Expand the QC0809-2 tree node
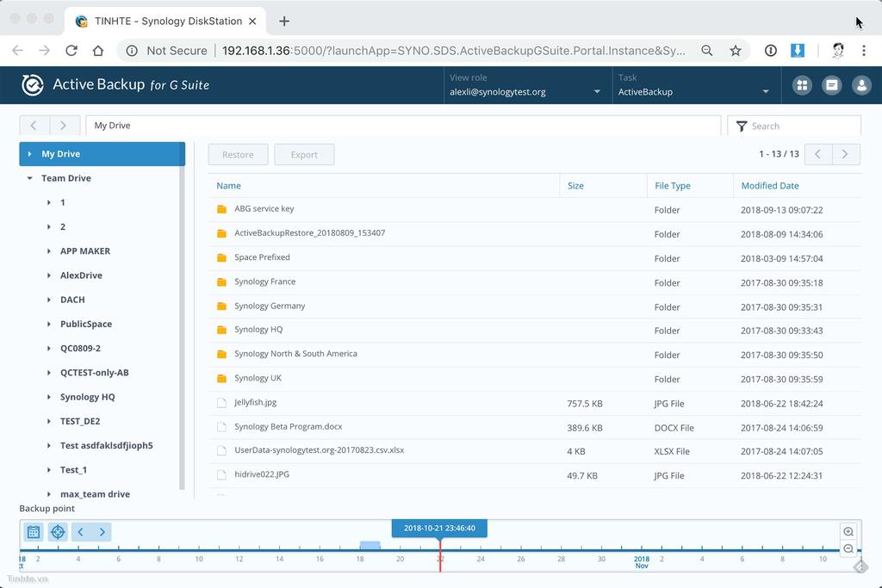Image resolution: width=882 pixels, height=588 pixels. [x=49, y=349]
